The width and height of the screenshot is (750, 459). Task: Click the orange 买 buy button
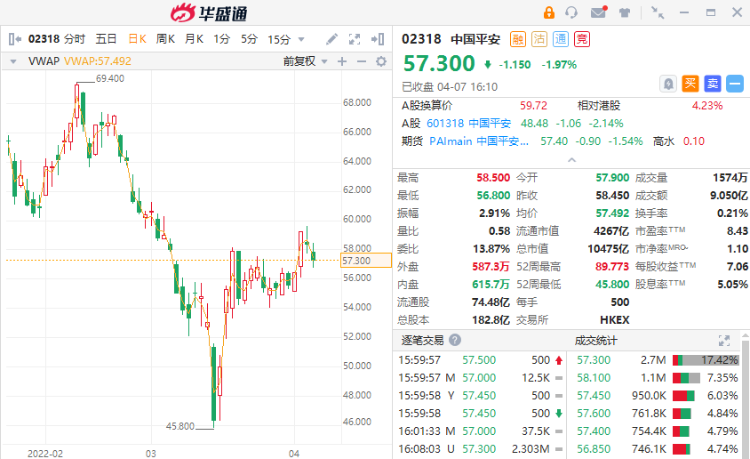(x=690, y=84)
